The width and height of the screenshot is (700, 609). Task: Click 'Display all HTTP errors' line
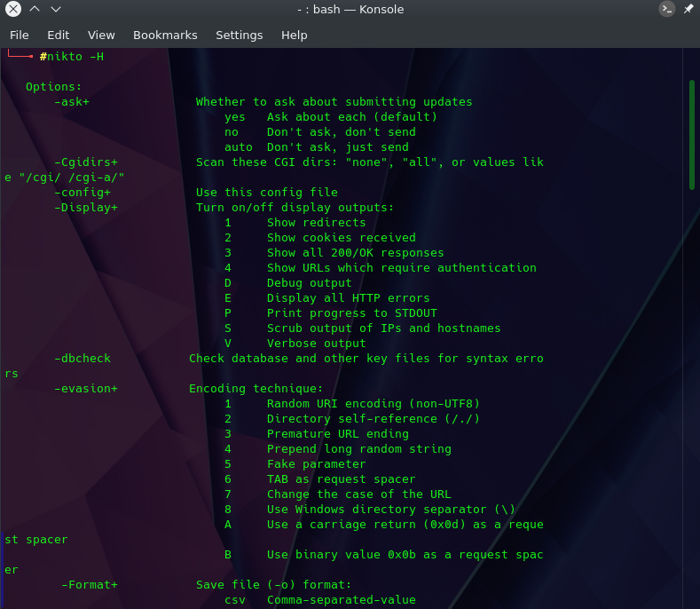tap(348, 298)
